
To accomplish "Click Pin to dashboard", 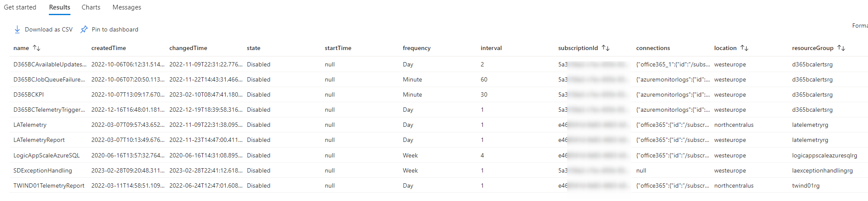I will (115, 29).
